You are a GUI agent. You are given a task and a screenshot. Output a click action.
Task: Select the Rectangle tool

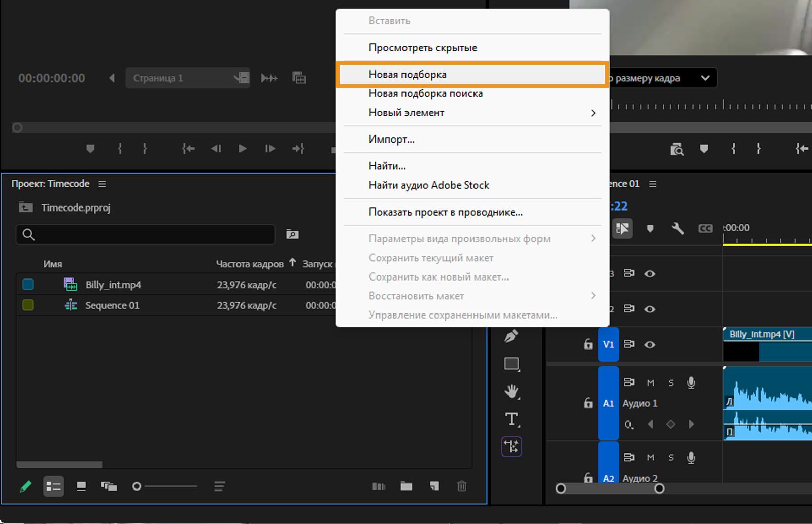point(512,364)
